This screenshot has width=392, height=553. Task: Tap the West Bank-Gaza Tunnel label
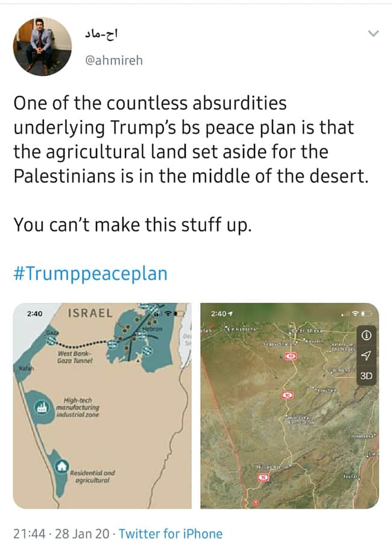point(75,357)
